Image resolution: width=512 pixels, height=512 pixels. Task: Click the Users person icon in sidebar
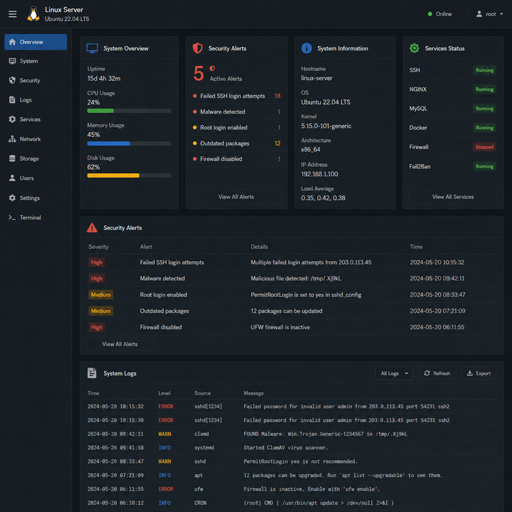tap(12, 178)
